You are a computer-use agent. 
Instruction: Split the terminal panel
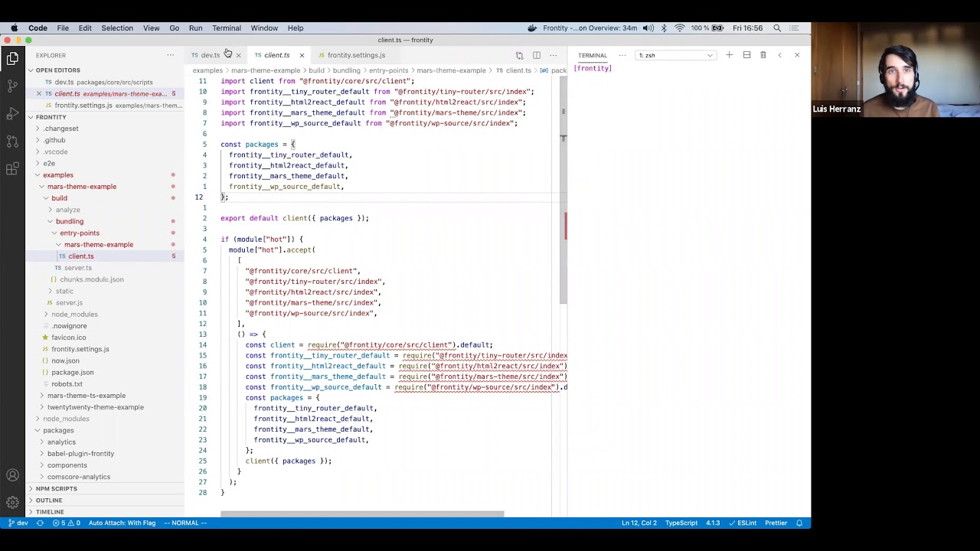point(746,55)
